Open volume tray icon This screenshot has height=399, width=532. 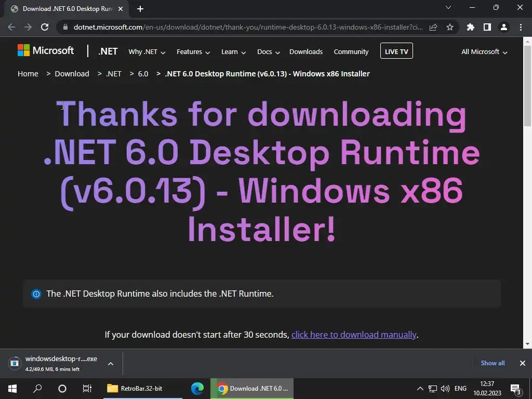(x=445, y=389)
